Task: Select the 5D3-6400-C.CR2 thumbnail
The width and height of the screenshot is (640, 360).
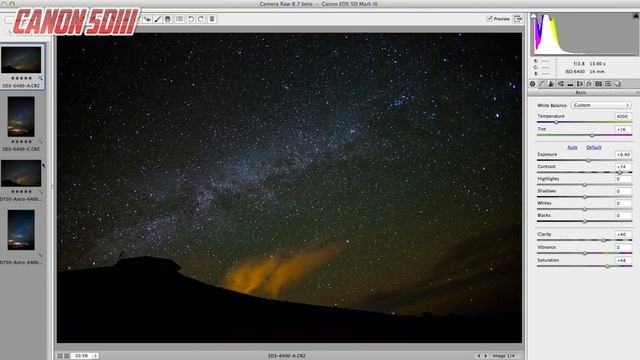Action: point(21,117)
